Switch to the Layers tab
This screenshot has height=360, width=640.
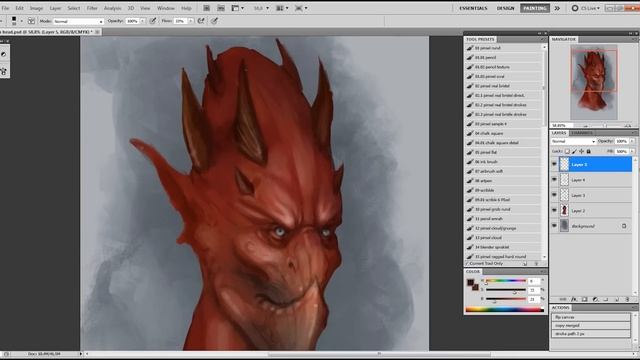click(559, 133)
